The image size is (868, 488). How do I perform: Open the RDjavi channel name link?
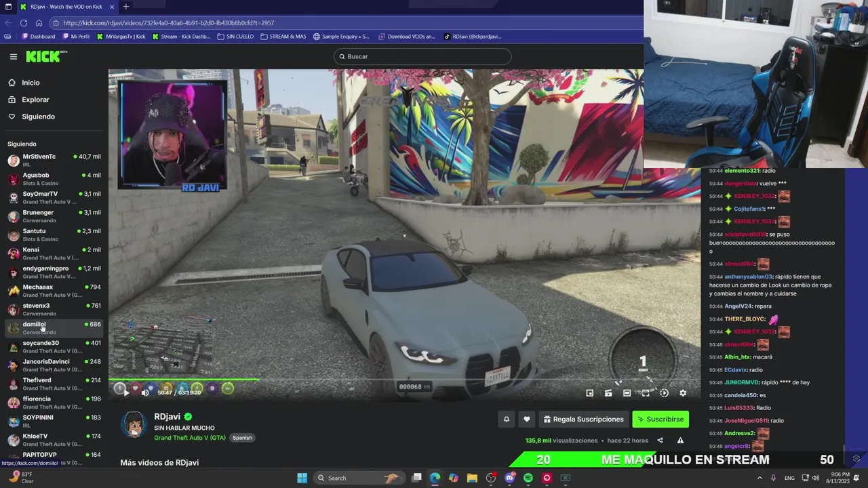point(167,417)
